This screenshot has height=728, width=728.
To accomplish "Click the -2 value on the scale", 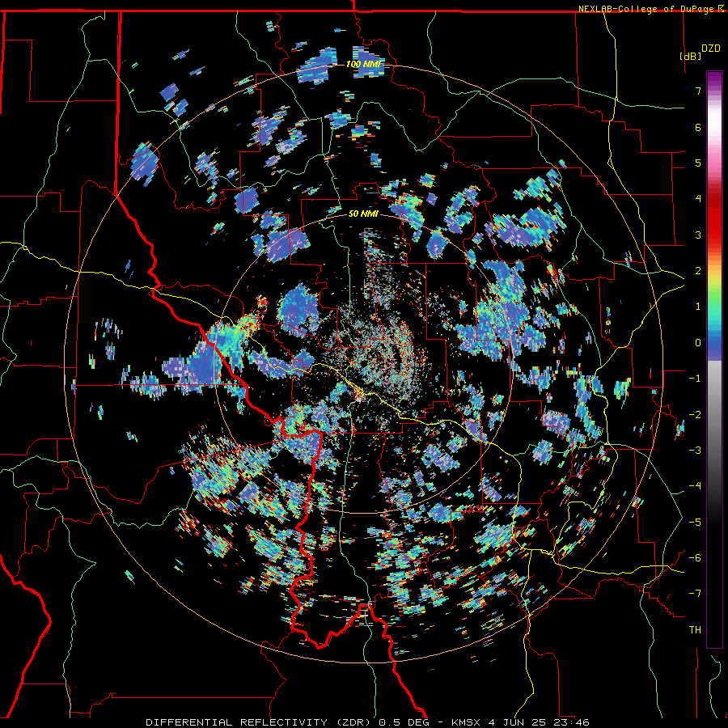I will click(x=695, y=415).
